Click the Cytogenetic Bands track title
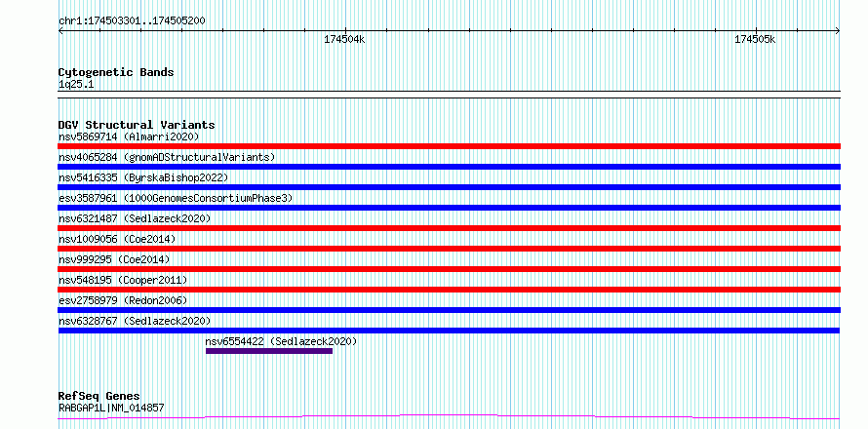The height and width of the screenshot is (429, 868). pyautogui.click(x=116, y=72)
